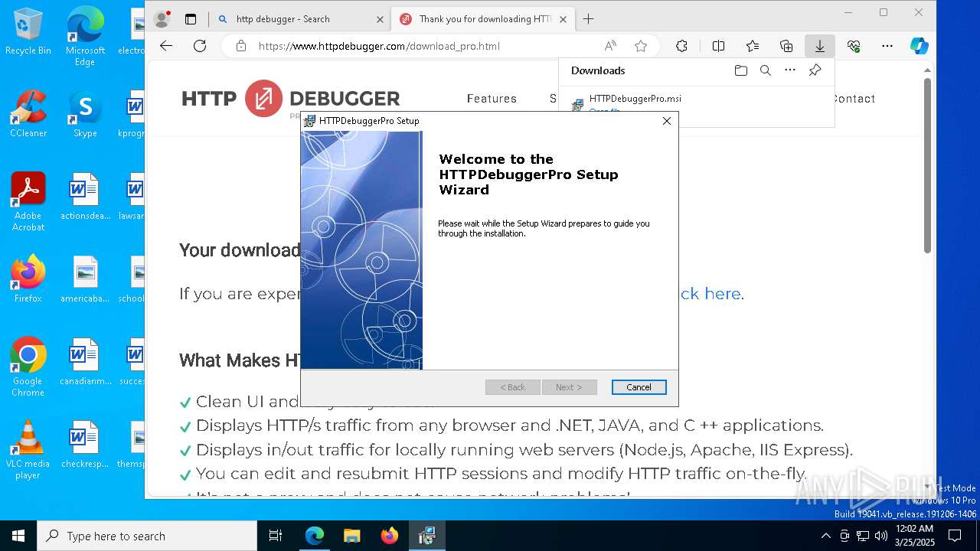Click the taskbar search box
This screenshot has width=980, height=551.
click(x=147, y=536)
